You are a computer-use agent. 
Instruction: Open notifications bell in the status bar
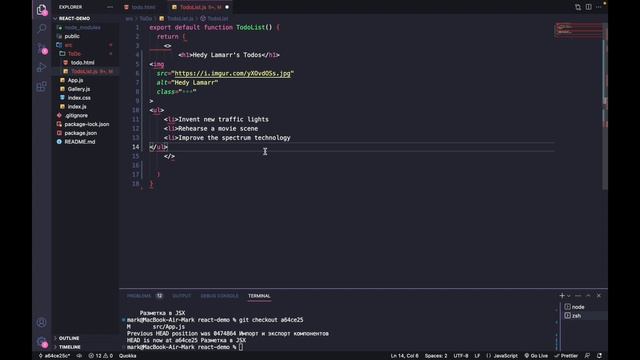pyautogui.click(x=599, y=356)
